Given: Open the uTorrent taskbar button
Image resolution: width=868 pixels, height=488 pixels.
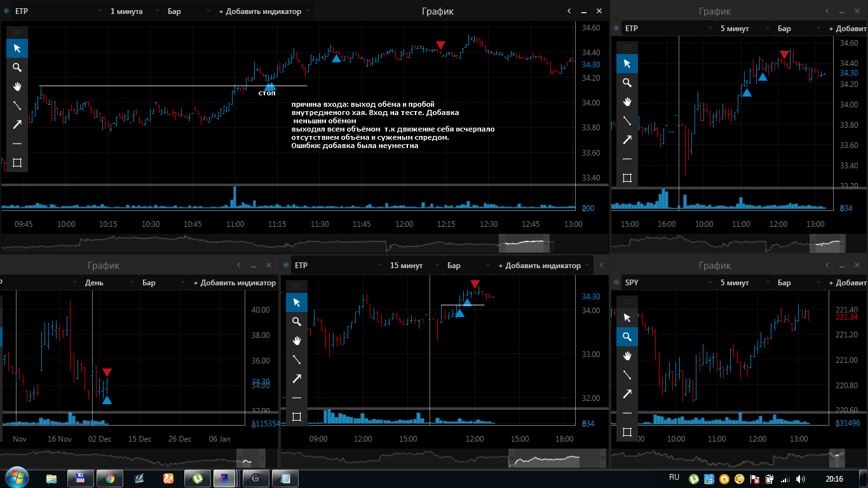Looking at the screenshot, I should [x=198, y=478].
